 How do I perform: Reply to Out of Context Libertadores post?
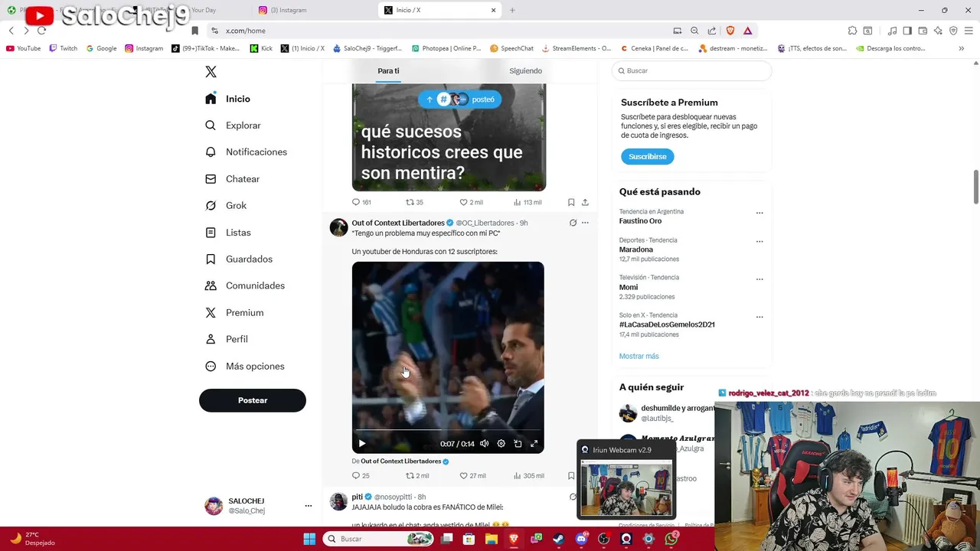360,475
